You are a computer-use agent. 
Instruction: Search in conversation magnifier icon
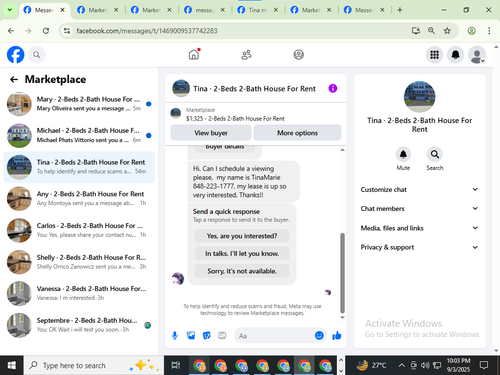(x=435, y=154)
